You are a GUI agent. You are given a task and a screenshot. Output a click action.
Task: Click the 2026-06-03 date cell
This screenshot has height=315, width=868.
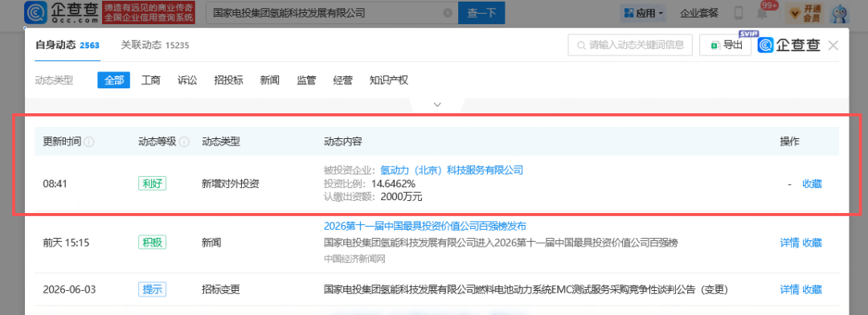point(69,289)
